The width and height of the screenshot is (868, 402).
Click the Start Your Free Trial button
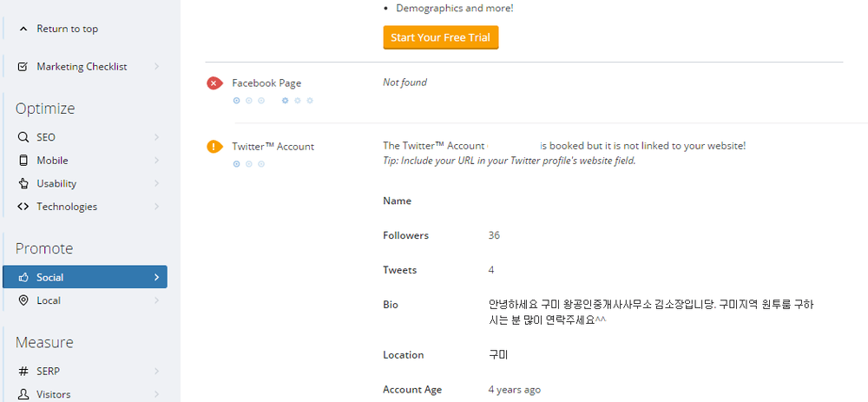pyautogui.click(x=441, y=37)
